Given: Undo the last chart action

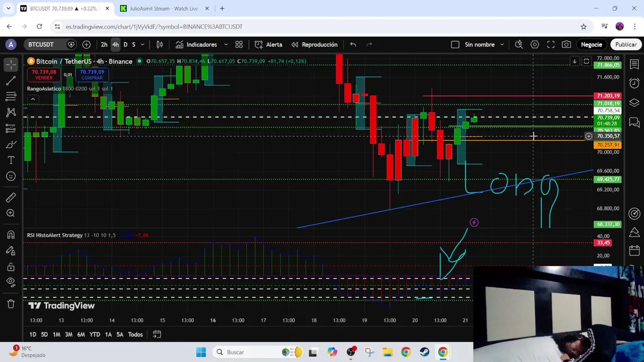Looking at the screenshot, I should click(x=353, y=44).
